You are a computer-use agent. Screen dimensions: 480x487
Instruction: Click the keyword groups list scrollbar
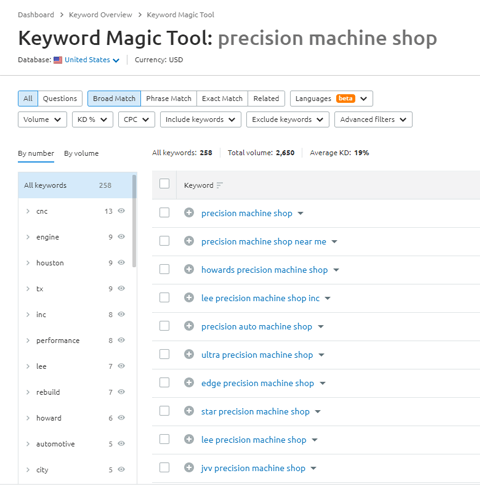pyautogui.click(x=134, y=221)
